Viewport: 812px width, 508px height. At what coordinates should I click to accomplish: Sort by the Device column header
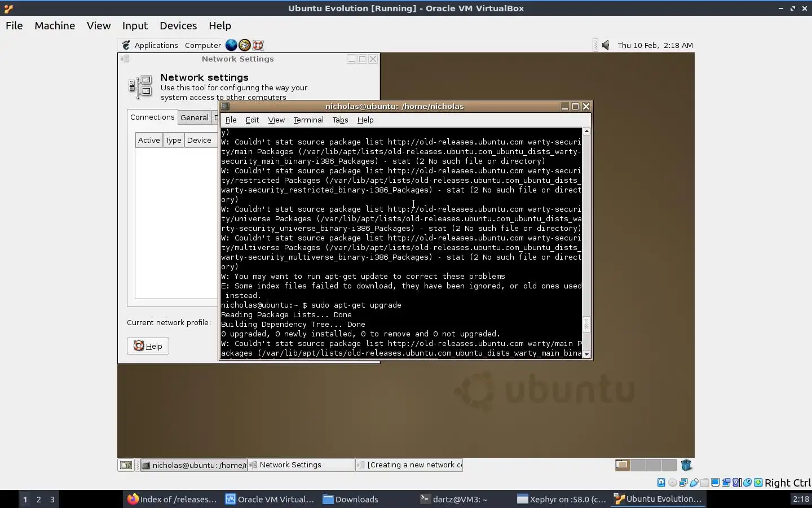pyautogui.click(x=200, y=140)
